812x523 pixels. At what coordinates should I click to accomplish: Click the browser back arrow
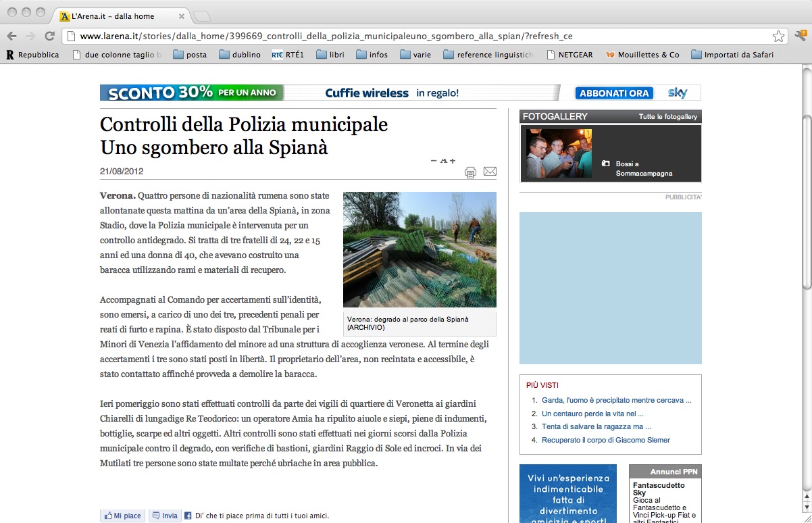coord(12,36)
